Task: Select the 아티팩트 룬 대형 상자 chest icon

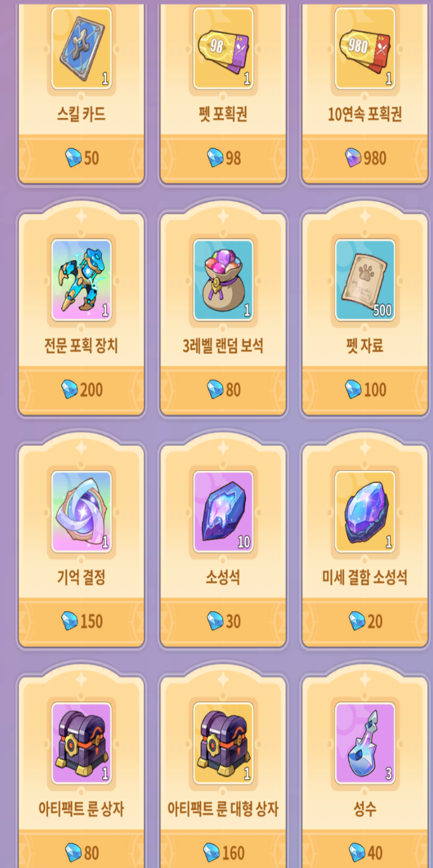Action: (223, 743)
